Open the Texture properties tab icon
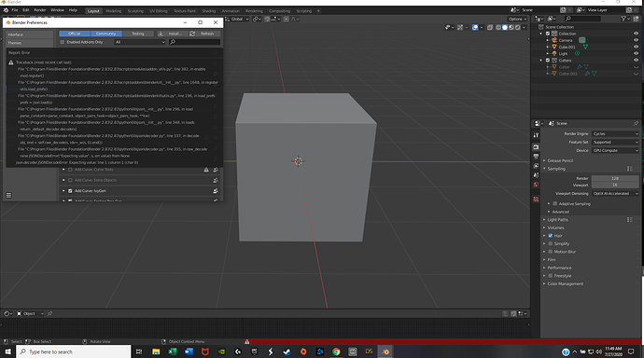Viewport: 644px width, 358px height. click(536, 199)
